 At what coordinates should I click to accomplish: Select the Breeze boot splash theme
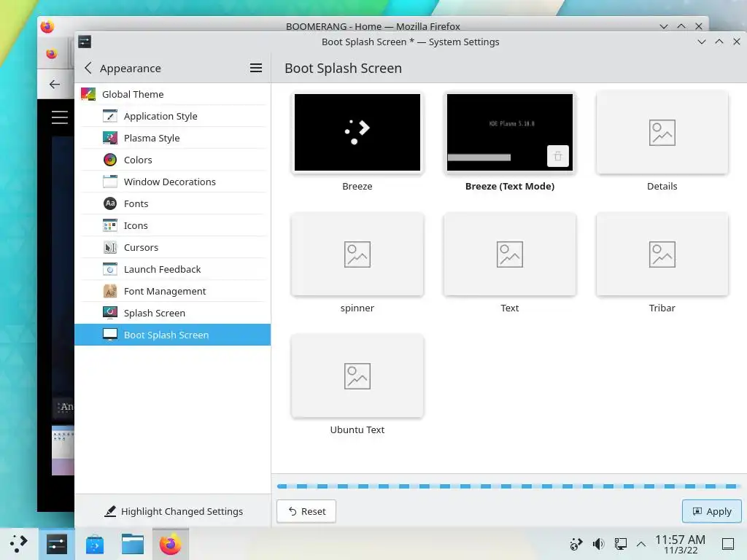[x=357, y=133]
